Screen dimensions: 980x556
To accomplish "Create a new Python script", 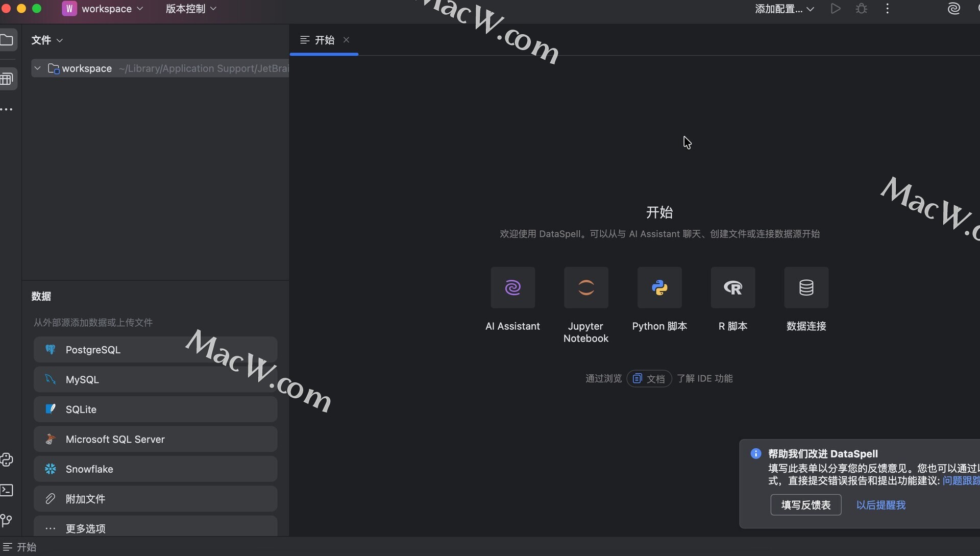I will (659, 287).
